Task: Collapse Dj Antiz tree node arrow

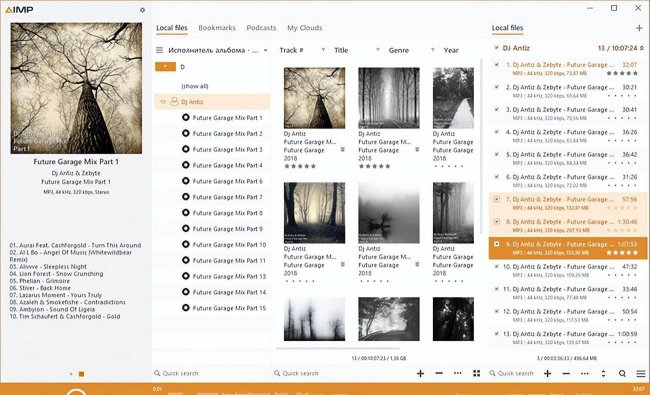Action: (163, 102)
